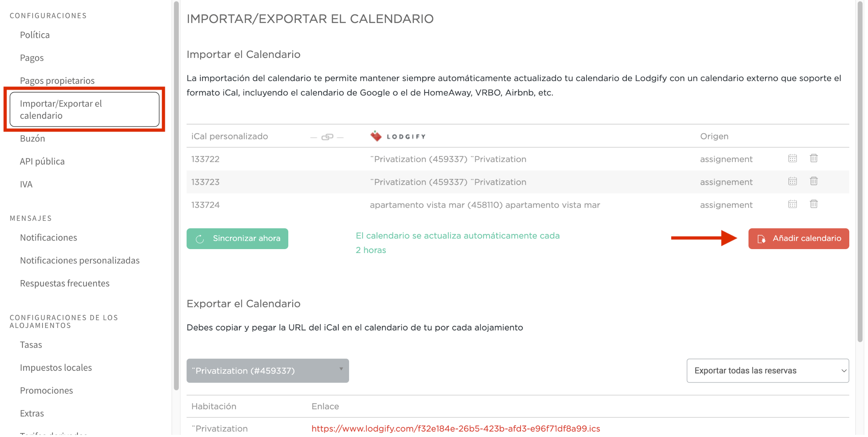Open the Notificaciones settings section
The width and height of the screenshot is (868, 437).
pos(48,238)
